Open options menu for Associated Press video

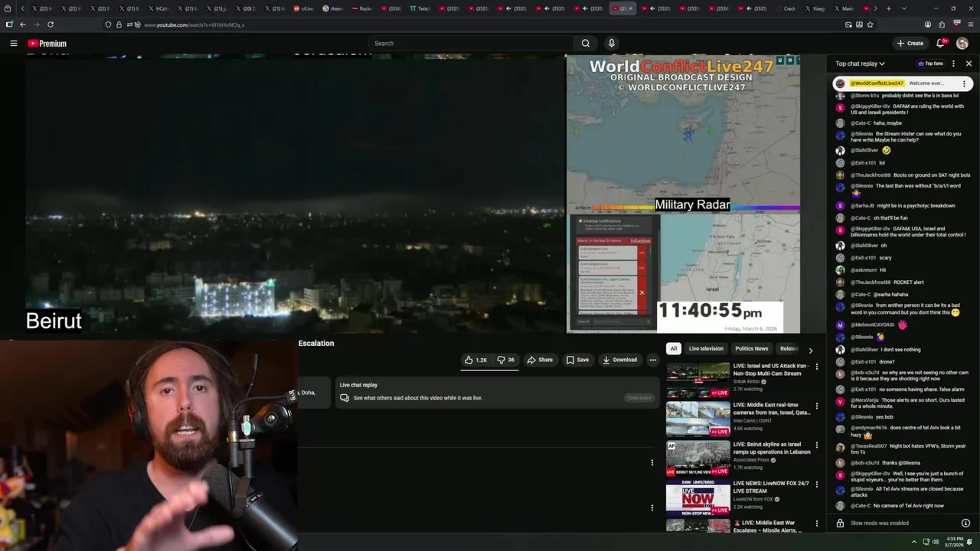pyautogui.click(x=816, y=445)
